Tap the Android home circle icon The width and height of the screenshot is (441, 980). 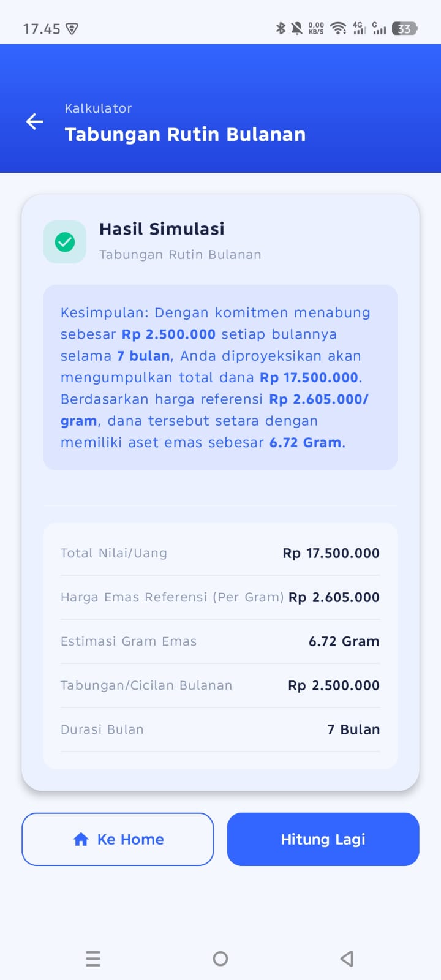pyautogui.click(x=221, y=959)
